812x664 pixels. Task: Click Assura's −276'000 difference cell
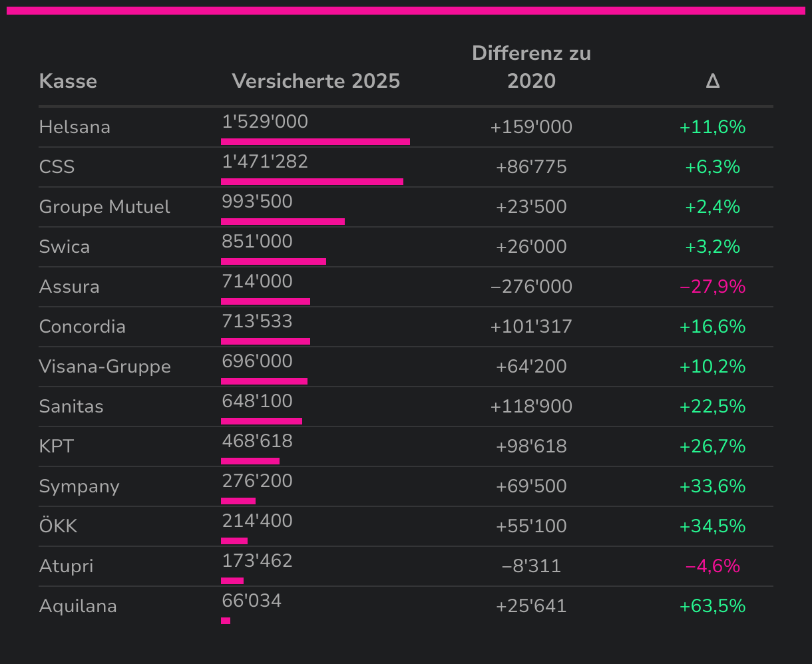(531, 287)
